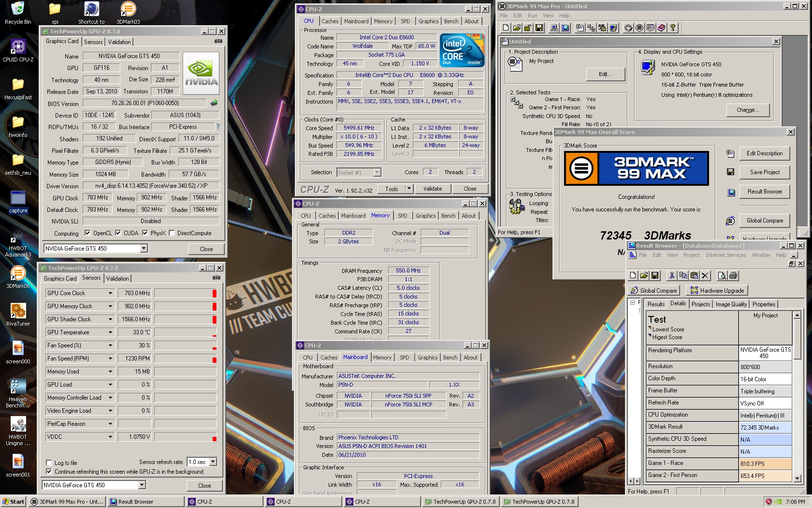Viewport: 812px width, 508px height.
Task: Open CPUID CPU-Z desktop shortcut
Action: pos(18,50)
